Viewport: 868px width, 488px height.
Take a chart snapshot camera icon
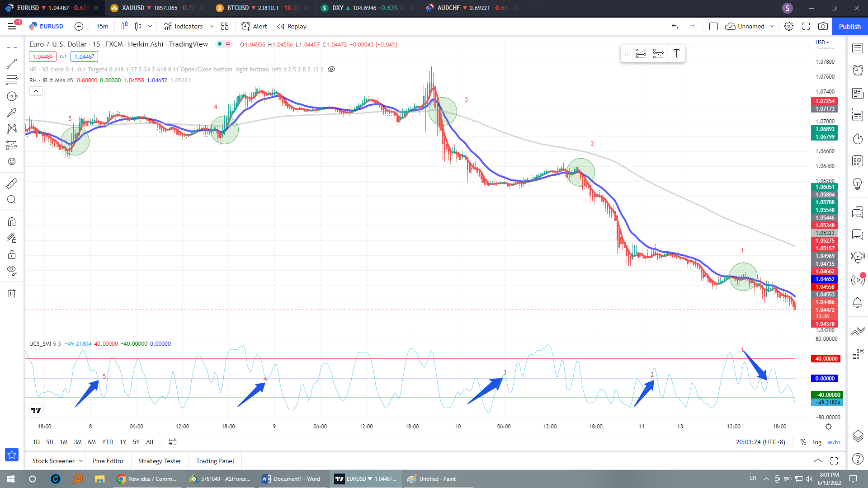823,26
